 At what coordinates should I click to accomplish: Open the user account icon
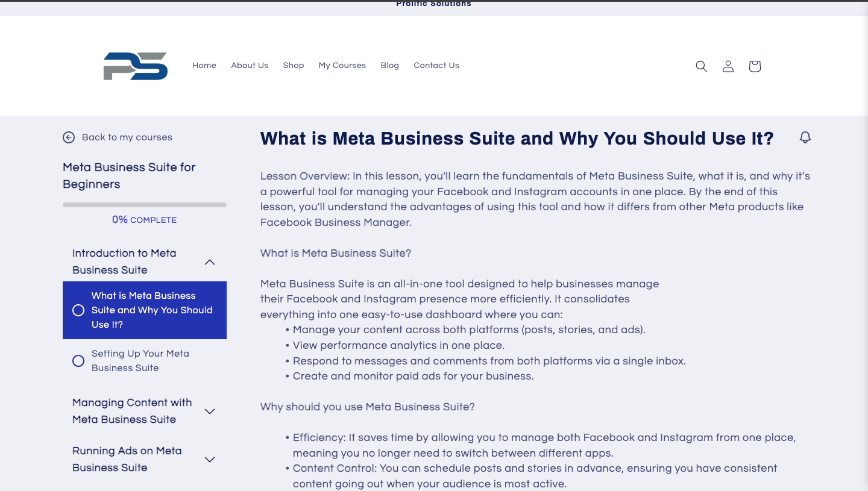(x=728, y=66)
